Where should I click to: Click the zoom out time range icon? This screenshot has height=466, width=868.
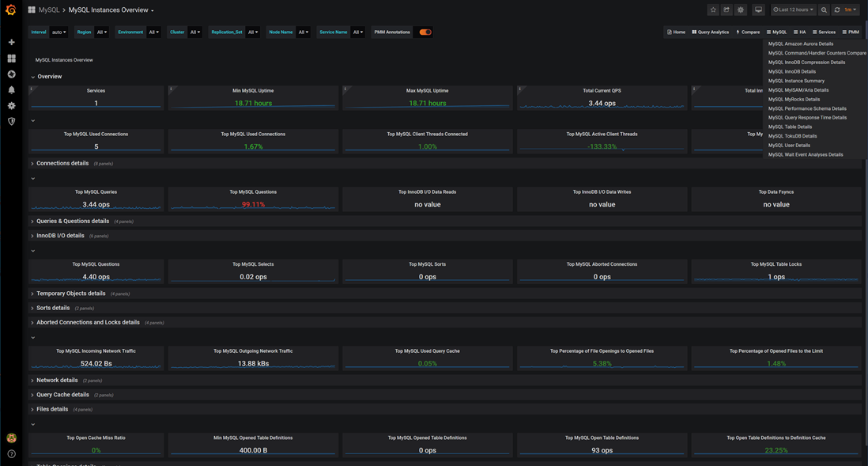click(824, 10)
